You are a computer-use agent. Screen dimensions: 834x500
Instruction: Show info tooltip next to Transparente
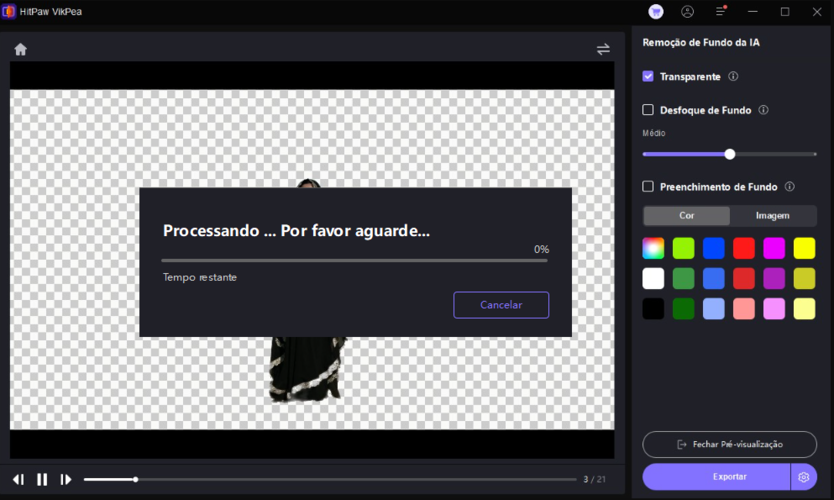click(x=733, y=76)
